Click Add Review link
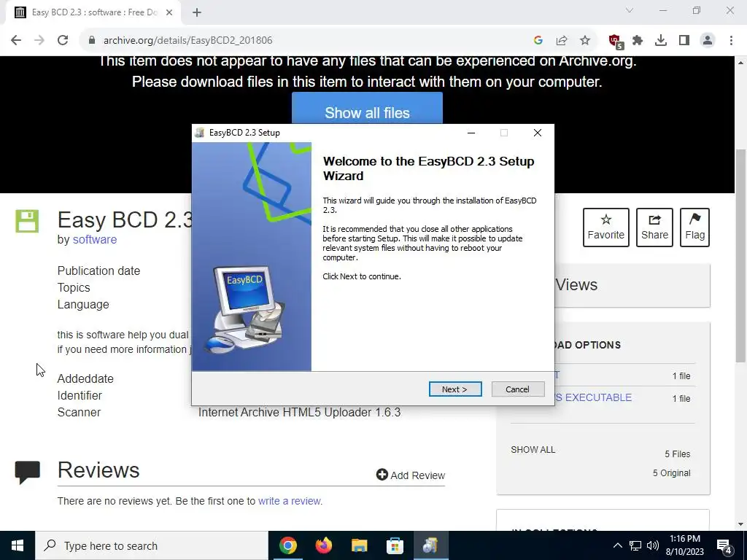This screenshot has height=560, width=747. coord(411,475)
